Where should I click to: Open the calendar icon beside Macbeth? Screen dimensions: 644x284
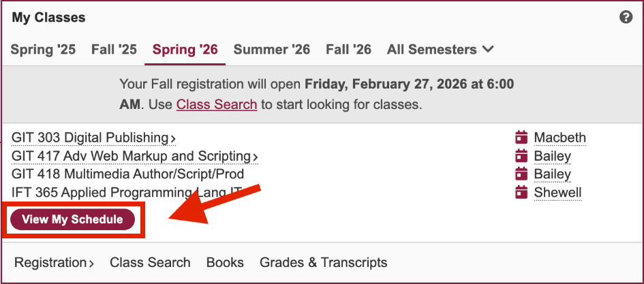[x=521, y=138]
